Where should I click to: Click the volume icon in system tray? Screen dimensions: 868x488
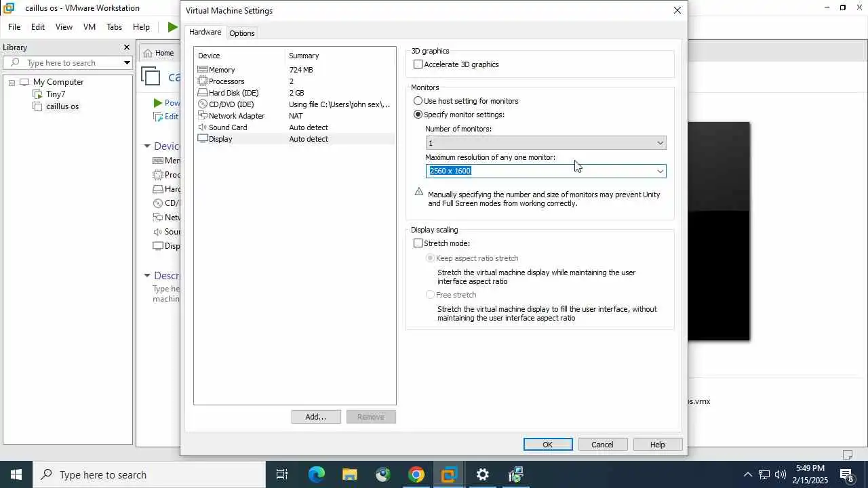[781, 474]
